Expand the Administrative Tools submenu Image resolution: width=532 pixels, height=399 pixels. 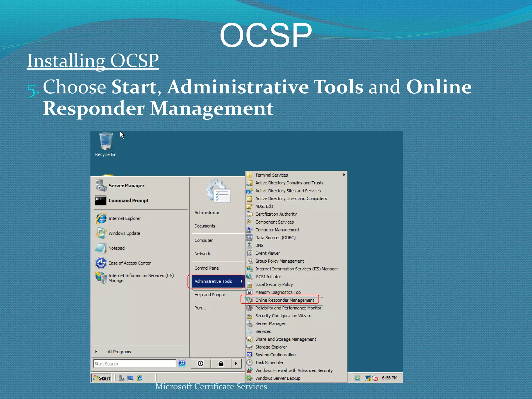[218, 281]
